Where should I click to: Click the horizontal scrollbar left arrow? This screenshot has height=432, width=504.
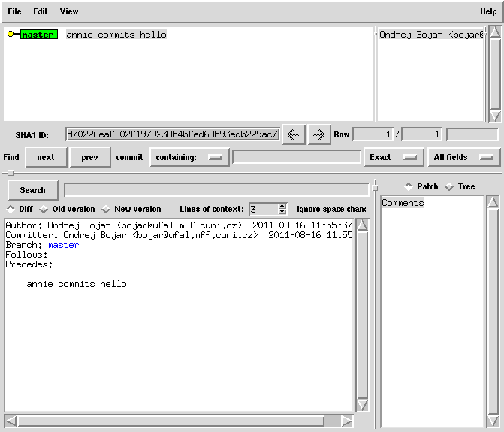click(x=11, y=421)
